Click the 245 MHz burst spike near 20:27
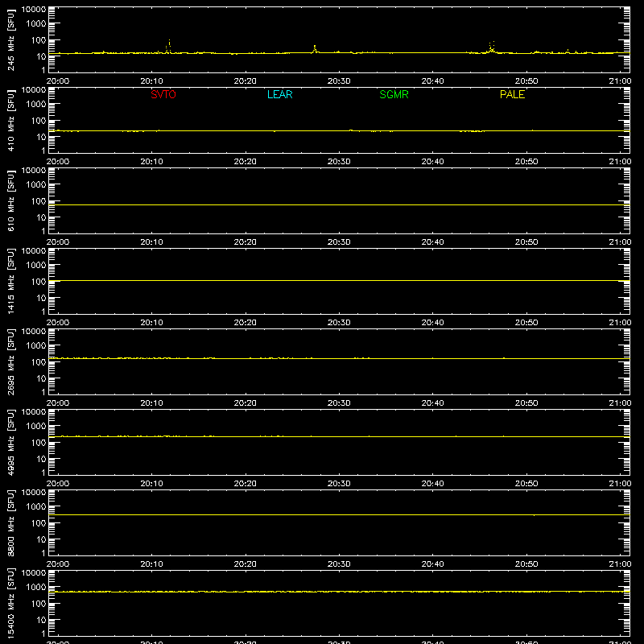Viewport: 644px width, 644px height. click(315, 49)
